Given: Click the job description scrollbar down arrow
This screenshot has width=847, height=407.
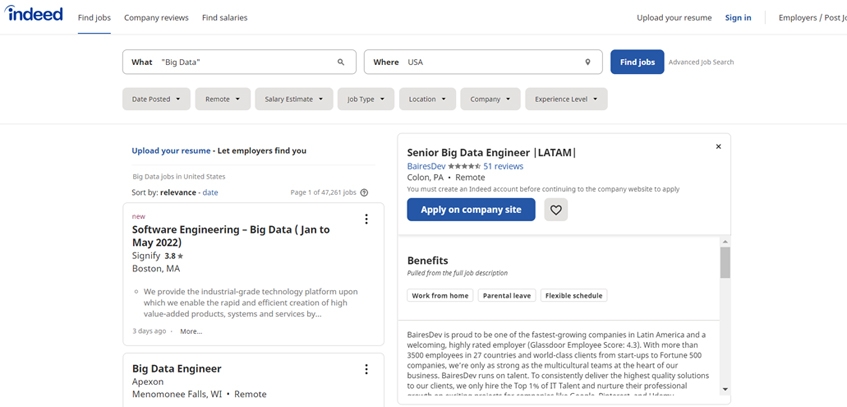Looking at the screenshot, I should click(x=725, y=390).
